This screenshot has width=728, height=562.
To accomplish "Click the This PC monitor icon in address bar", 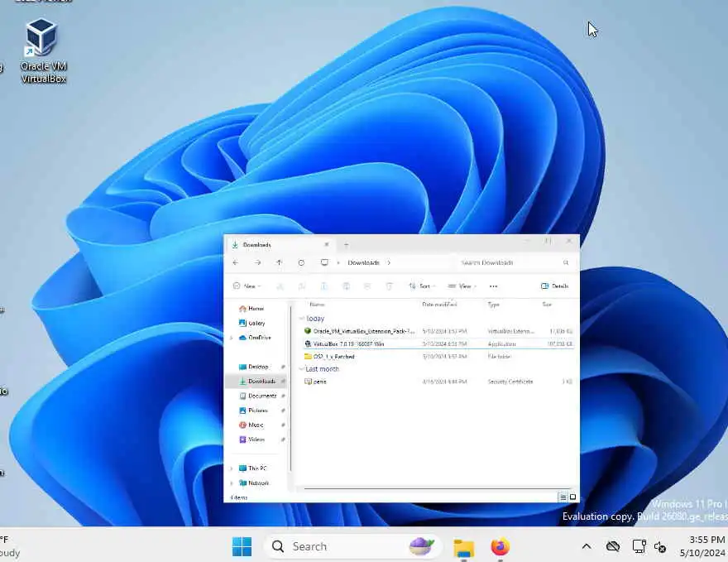I will pos(324,262).
